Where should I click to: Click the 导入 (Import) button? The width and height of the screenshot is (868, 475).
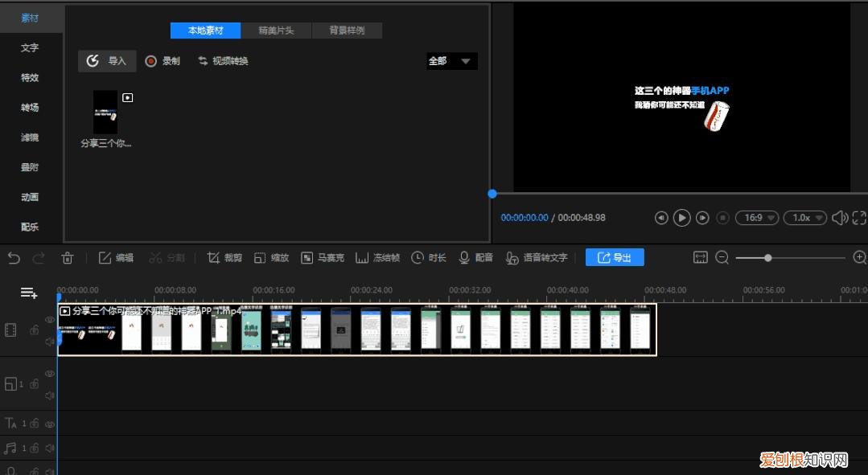[107, 60]
